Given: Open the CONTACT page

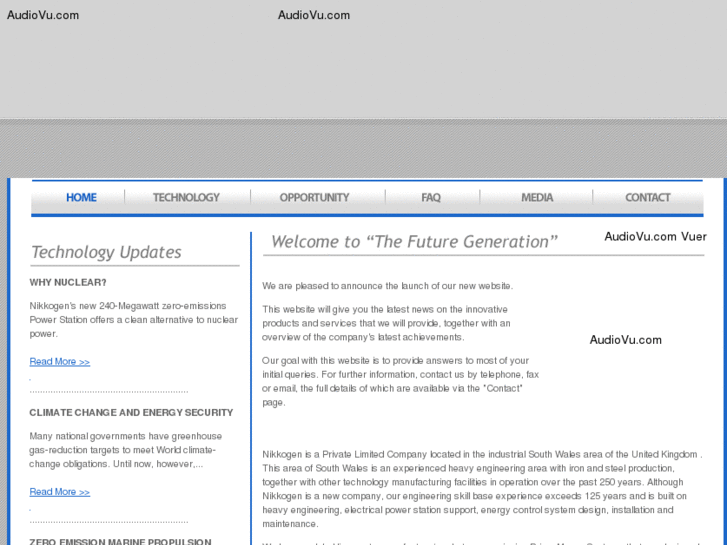Looking at the screenshot, I should click(x=648, y=198).
